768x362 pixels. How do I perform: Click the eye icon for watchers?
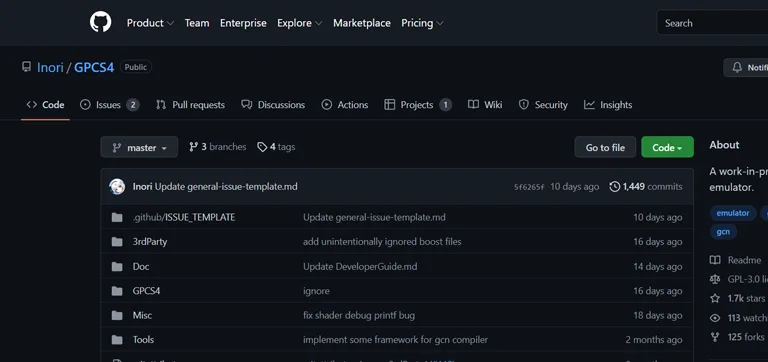tap(715, 318)
